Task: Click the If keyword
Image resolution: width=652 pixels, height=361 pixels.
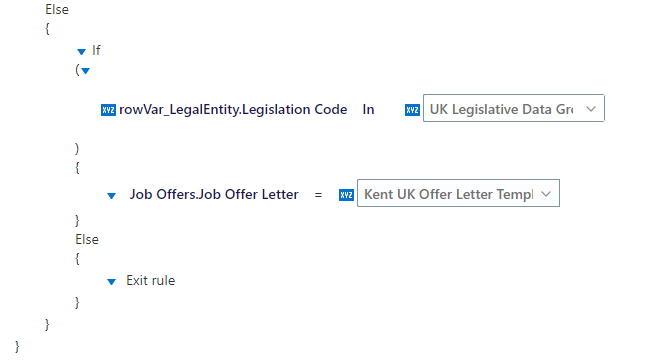Action: click(x=96, y=50)
